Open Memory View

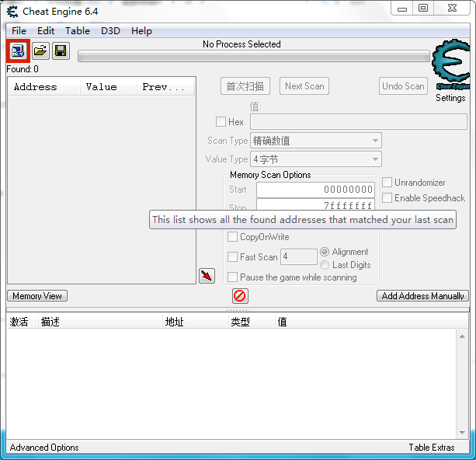click(37, 295)
